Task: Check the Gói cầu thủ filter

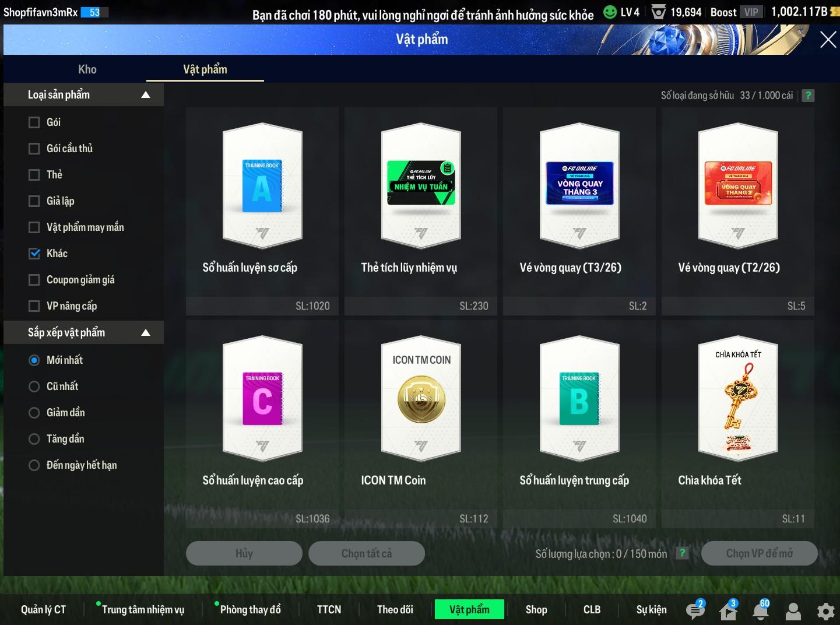Action: coord(34,149)
